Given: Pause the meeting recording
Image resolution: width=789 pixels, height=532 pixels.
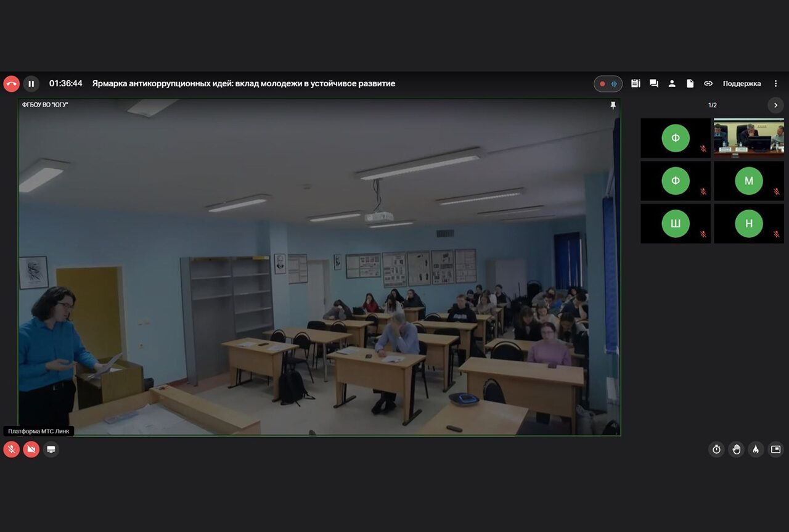Looking at the screenshot, I should [x=31, y=84].
